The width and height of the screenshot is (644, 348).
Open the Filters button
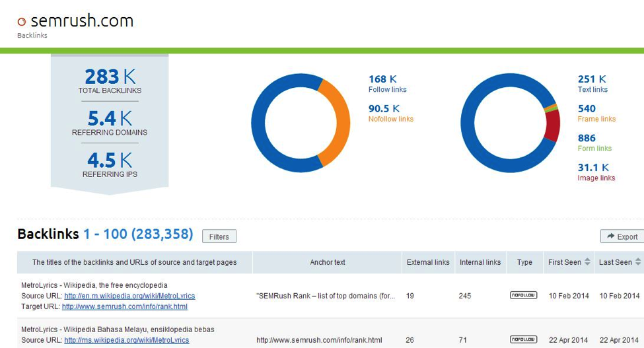pyautogui.click(x=219, y=236)
